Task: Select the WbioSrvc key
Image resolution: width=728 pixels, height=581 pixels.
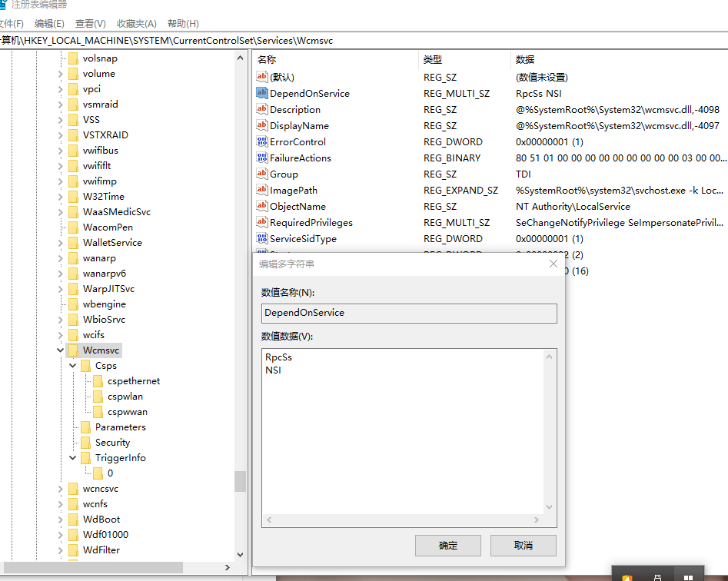Action: [x=104, y=319]
